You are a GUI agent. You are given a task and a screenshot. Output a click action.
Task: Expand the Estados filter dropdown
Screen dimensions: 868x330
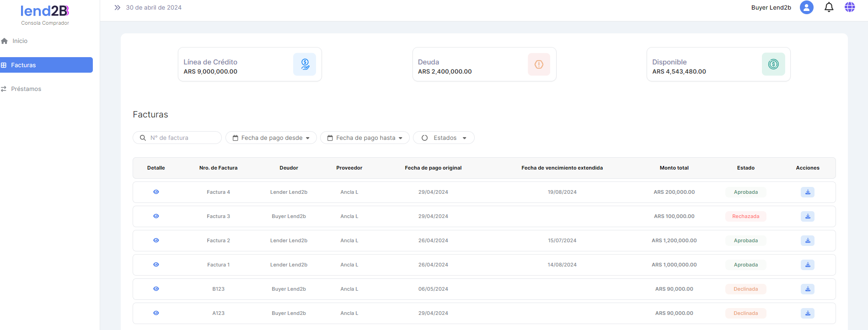click(x=444, y=138)
